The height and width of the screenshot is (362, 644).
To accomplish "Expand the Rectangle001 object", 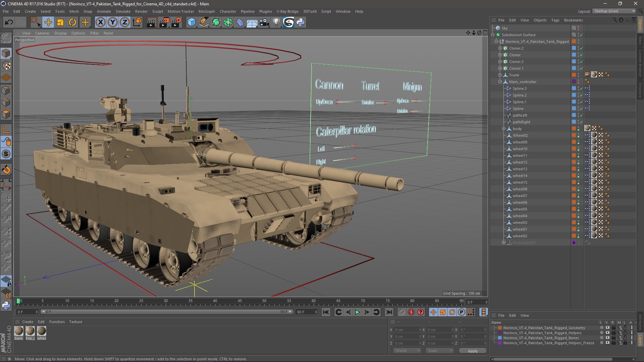I will tap(503, 243).
